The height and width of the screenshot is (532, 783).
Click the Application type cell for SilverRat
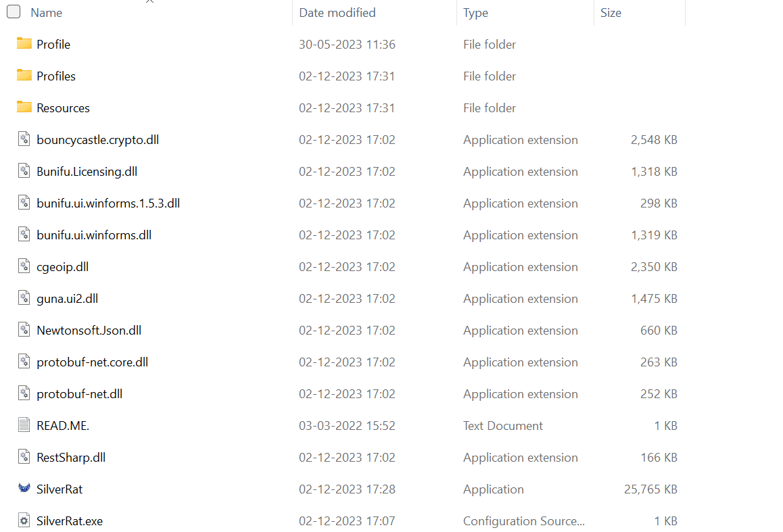(x=494, y=489)
